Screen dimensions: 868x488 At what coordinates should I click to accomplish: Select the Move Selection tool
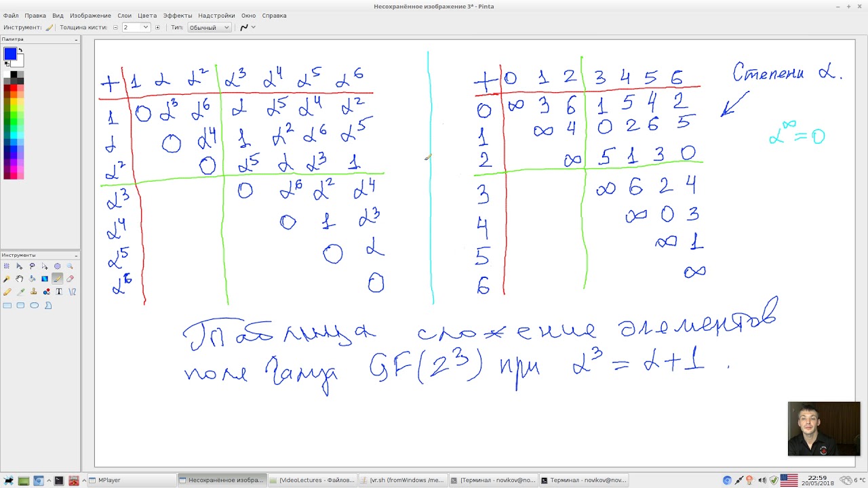pos(45,266)
